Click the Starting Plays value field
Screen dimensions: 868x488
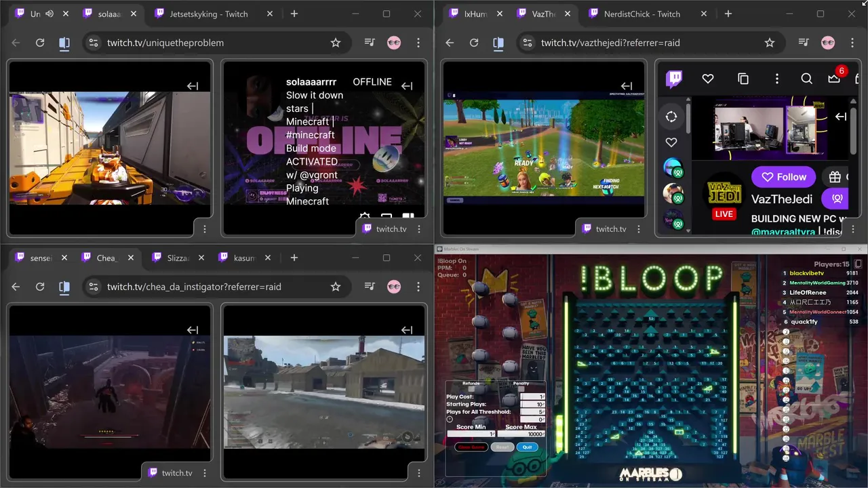[532, 404]
